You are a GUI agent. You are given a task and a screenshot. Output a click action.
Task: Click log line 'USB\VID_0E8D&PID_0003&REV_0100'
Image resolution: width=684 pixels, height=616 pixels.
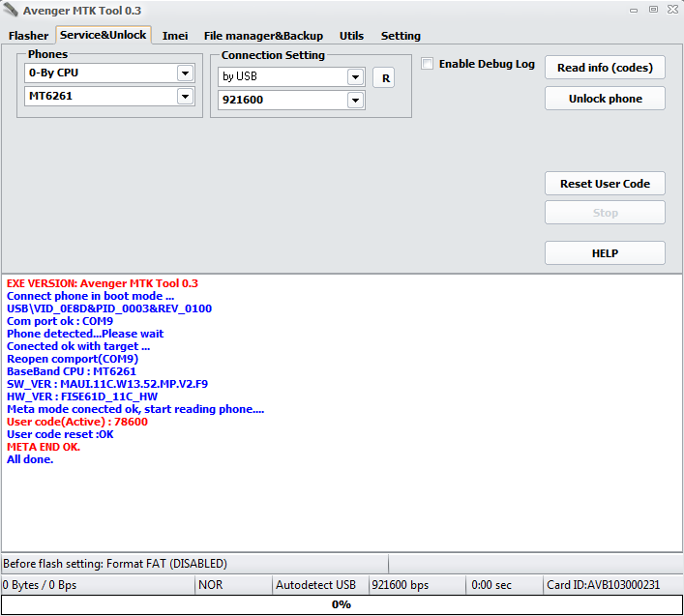(x=109, y=308)
